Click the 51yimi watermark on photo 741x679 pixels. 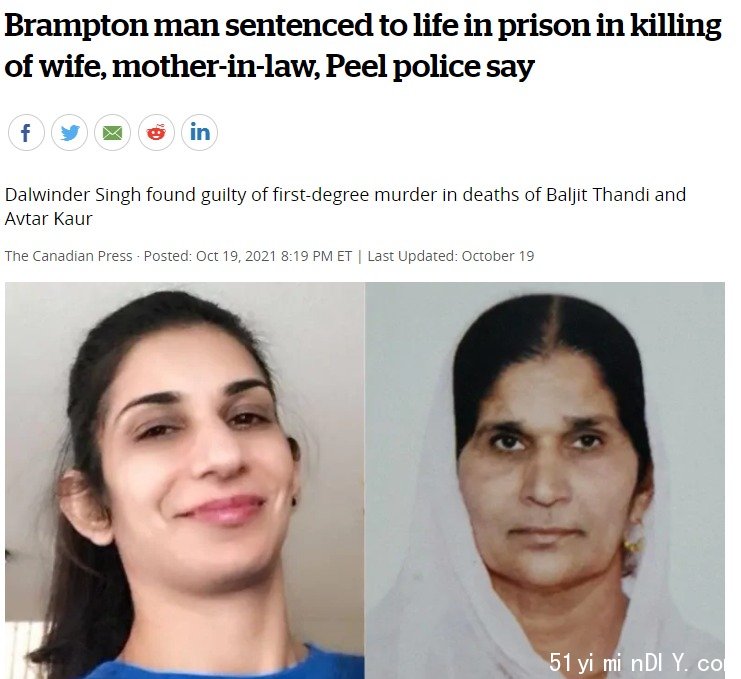(x=637, y=663)
